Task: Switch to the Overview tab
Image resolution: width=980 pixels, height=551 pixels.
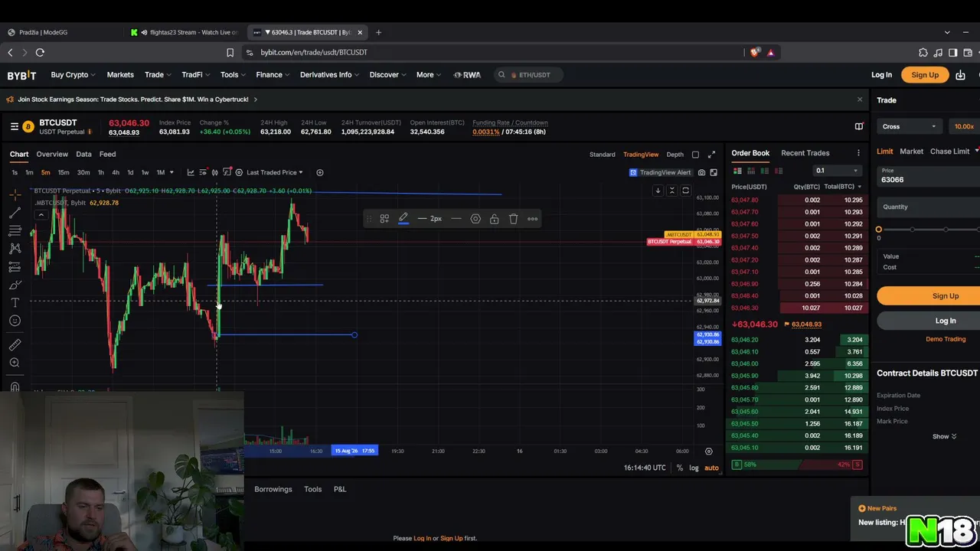Action: pos(52,154)
